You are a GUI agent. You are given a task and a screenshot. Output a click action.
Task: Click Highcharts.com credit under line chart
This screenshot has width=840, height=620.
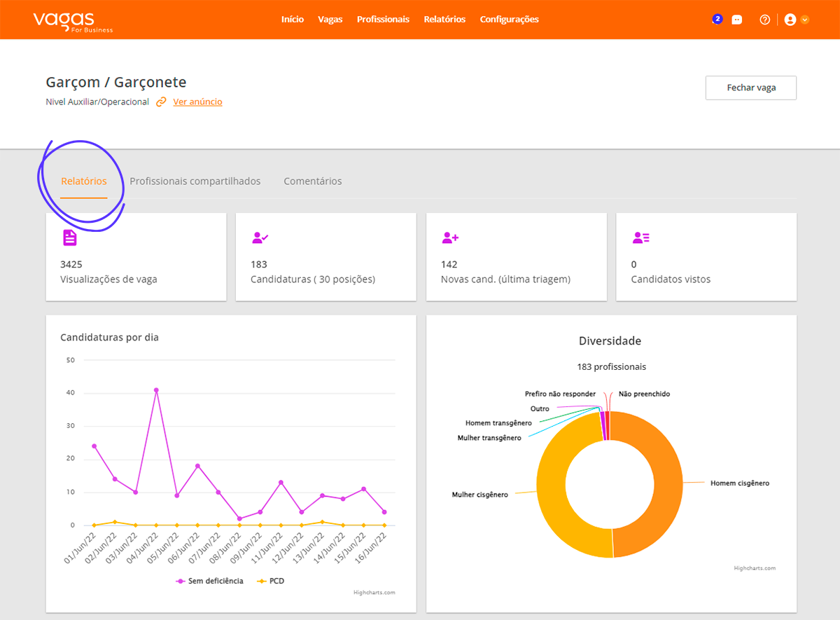coord(374,593)
